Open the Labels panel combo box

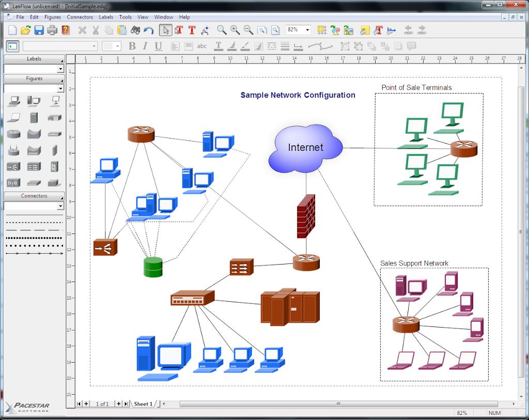tap(34, 69)
